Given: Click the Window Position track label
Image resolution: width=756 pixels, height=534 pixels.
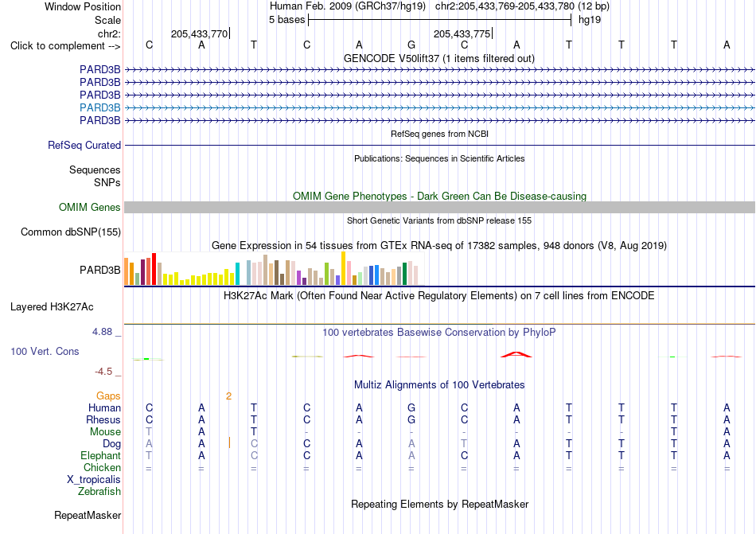Looking at the screenshot, I should tap(83, 6).
